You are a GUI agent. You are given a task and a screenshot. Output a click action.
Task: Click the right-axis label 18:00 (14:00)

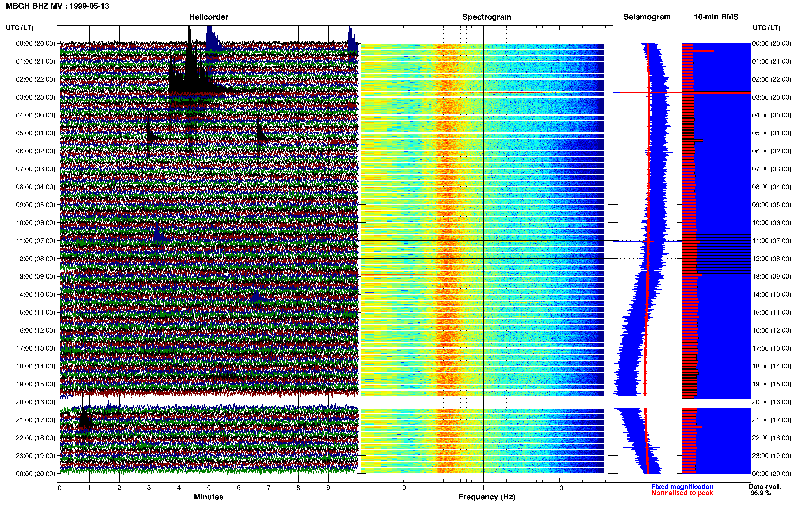tap(772, 366)
